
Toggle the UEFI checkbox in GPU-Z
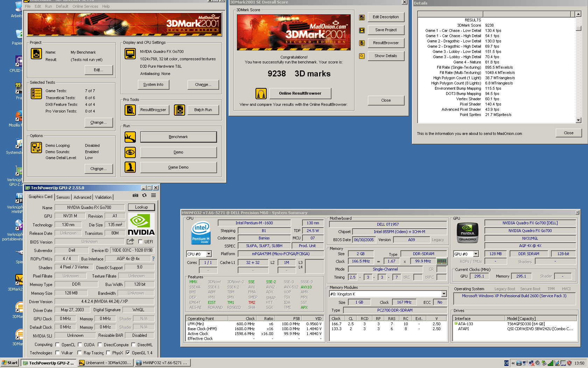click(140, 242)
